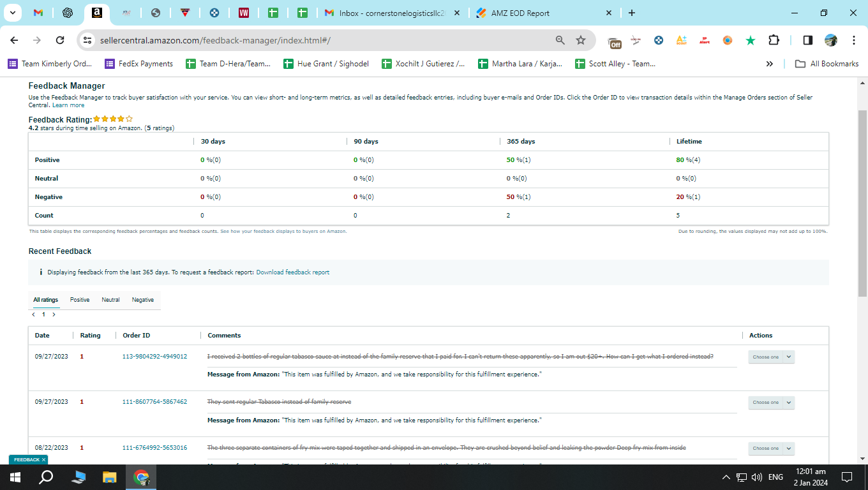Bookmark this page with the star

581,40
